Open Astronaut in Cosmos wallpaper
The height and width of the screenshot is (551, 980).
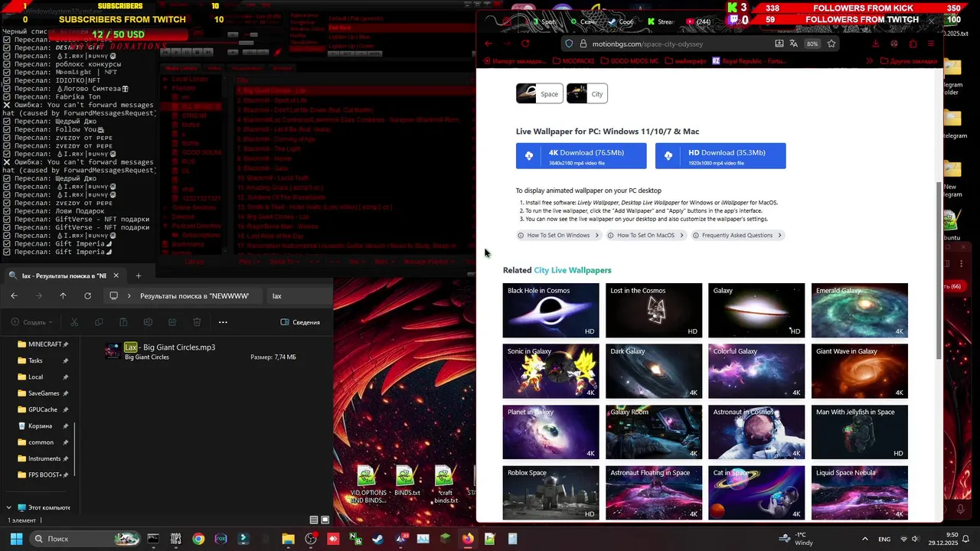[x=756, y=432]
